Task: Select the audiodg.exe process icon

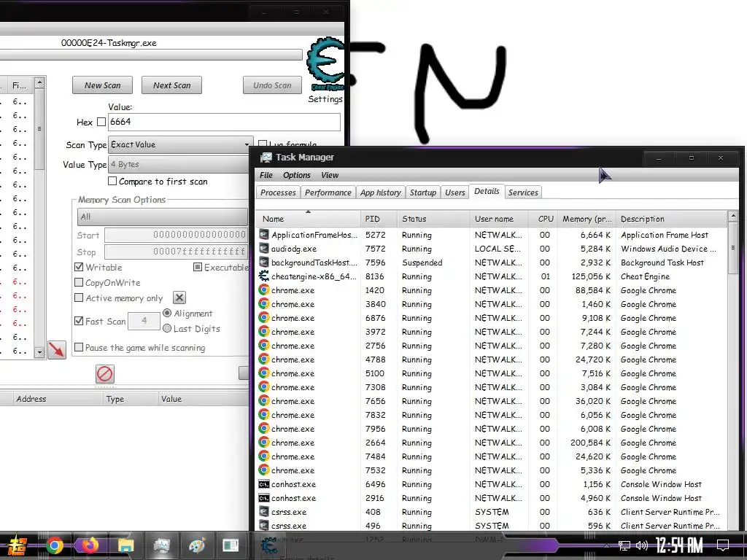Action: click(x=264, y=248)
